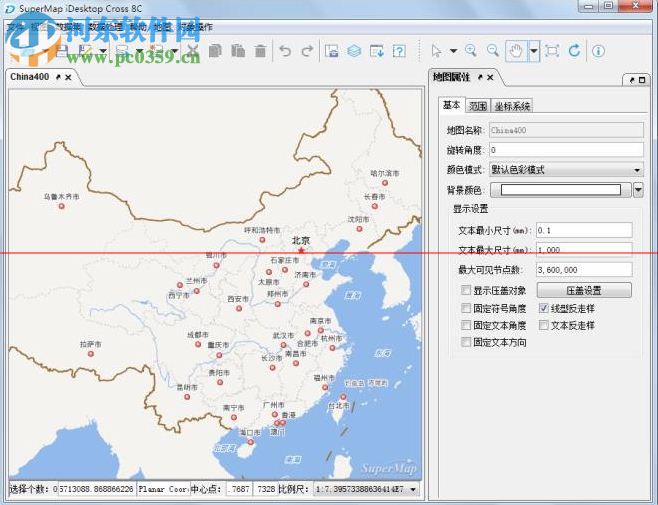Refresh the map with the circular arrow
This screenshot has height=505, width=658.
point(574,51)
